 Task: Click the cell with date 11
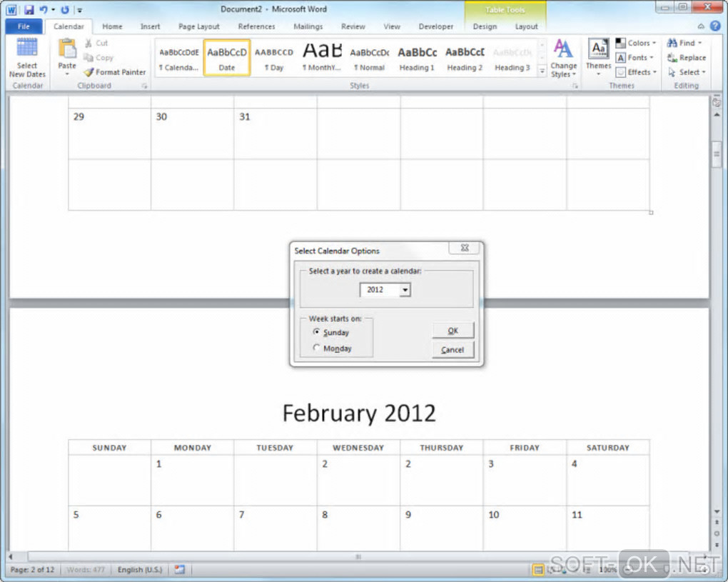coord(608,528)
